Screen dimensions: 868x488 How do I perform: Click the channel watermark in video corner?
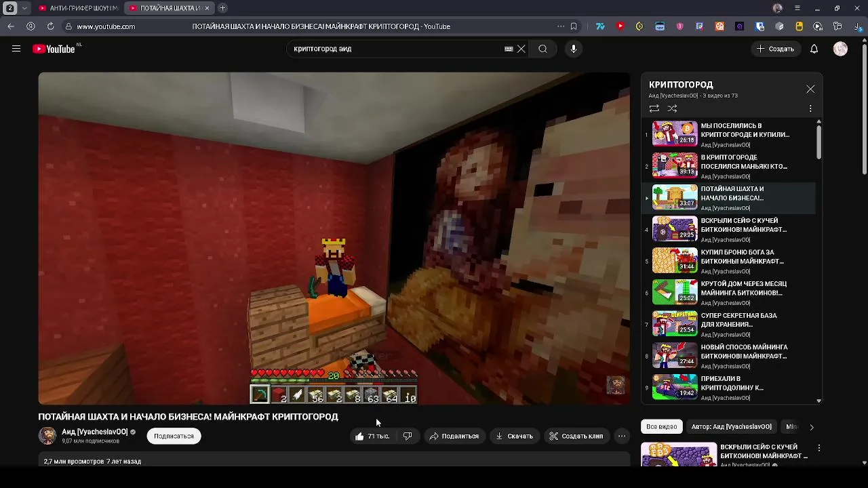[616, 385]
